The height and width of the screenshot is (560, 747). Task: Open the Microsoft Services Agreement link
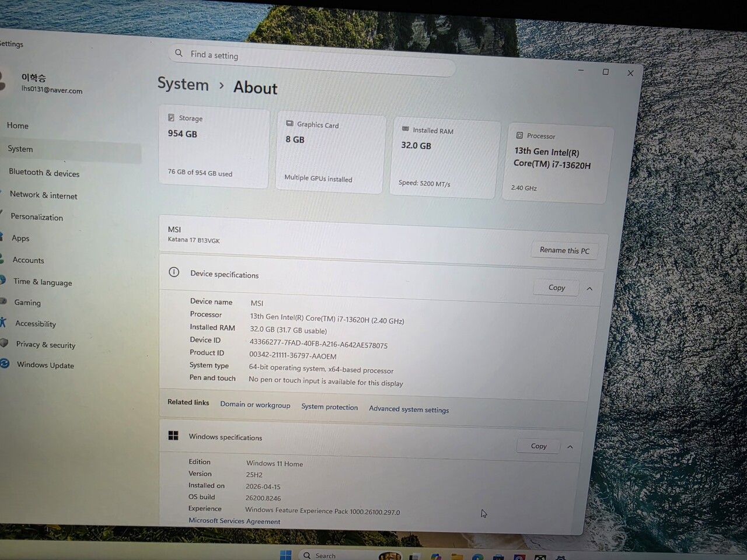click(x=234, y=521)
